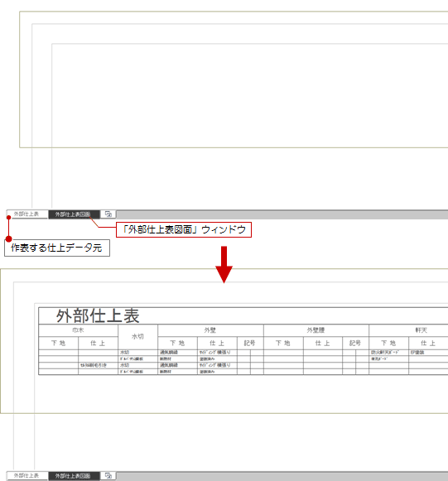Click the large 外部仕上表 table title

(x=98, y=315)
